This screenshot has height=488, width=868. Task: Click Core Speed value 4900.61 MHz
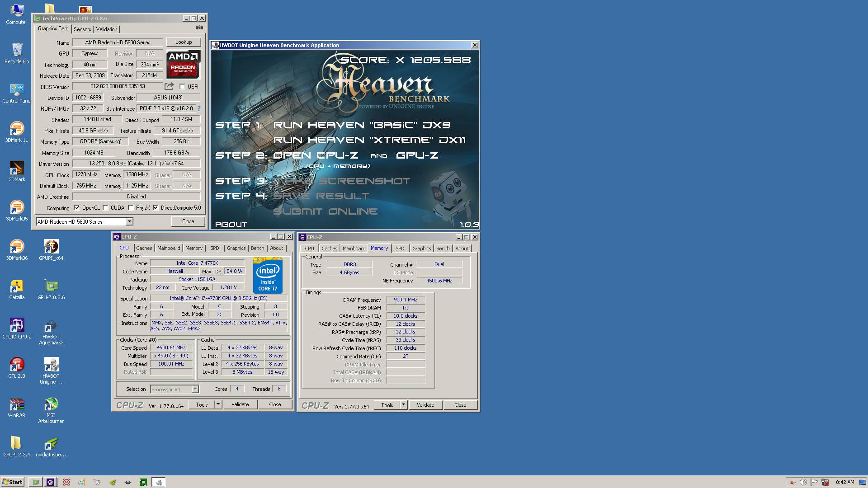pyautogui.click(x=171, y=348)
